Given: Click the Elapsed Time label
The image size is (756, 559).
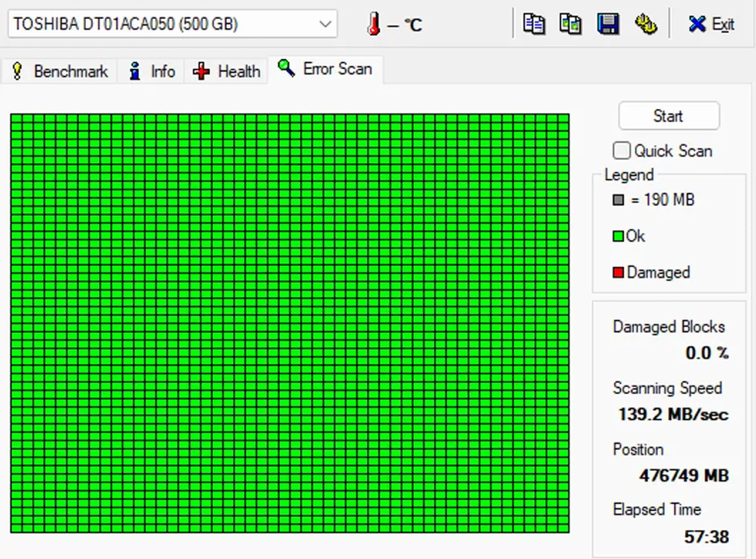Looking at the screenshot, I should [657, 510].
